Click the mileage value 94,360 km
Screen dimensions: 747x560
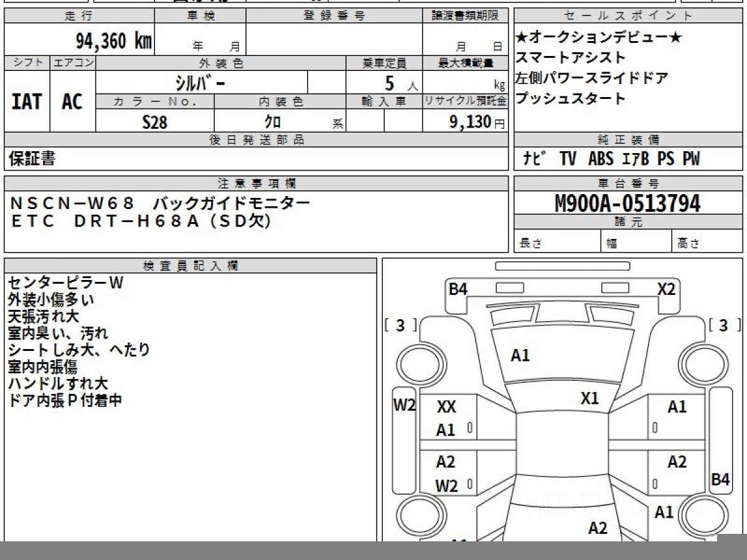click(x=114, y=40)
